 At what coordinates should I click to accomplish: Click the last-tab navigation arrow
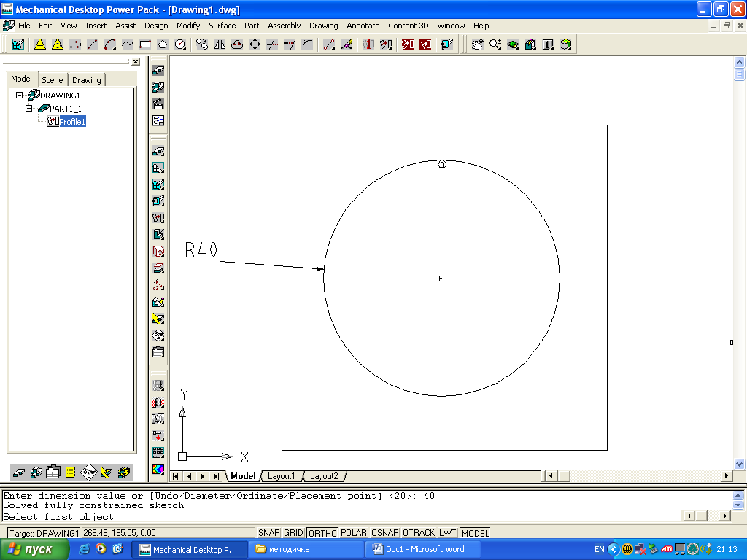216,475
